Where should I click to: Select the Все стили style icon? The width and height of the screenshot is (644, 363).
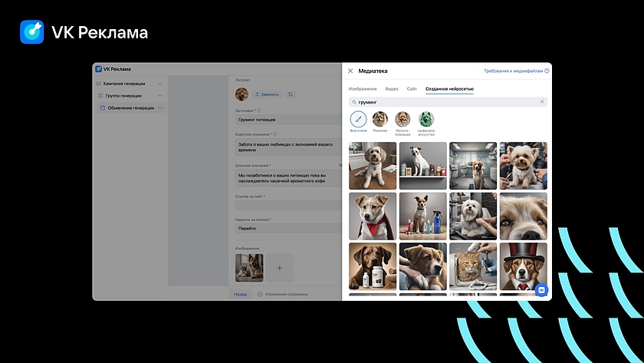(358, 119)
